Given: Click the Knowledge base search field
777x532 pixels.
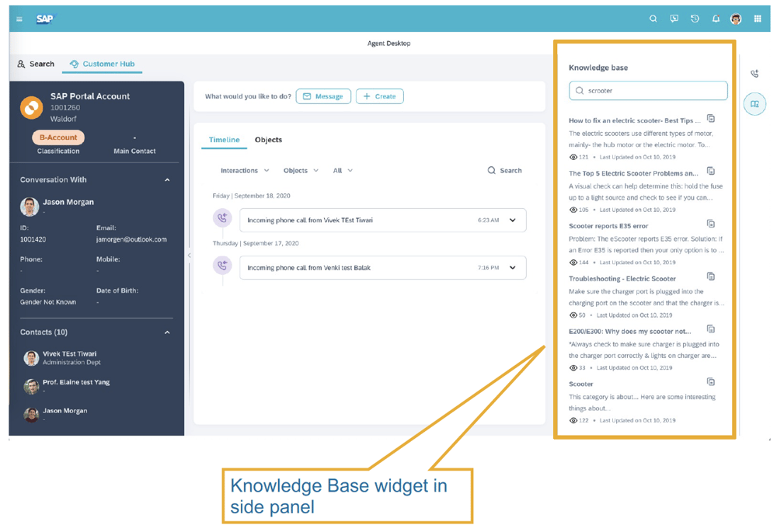Looking at the screenshot, I should 648,91.
